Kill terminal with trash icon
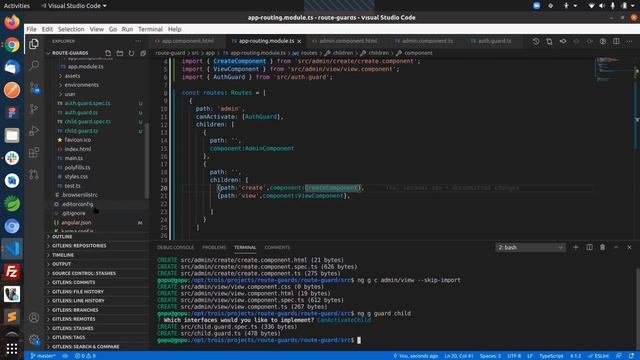 602,247
